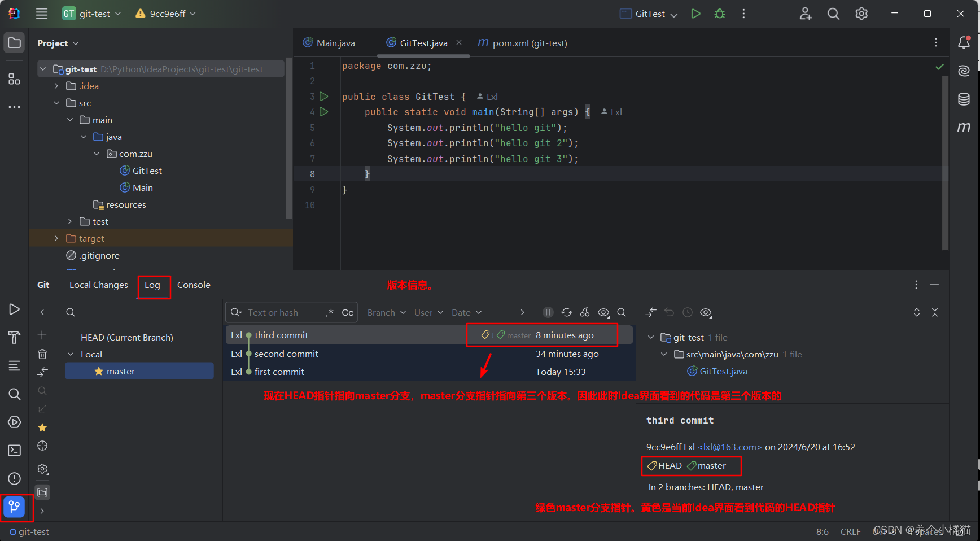Toggle group-by-directory icon in branches toolbar

click(42, 492)
